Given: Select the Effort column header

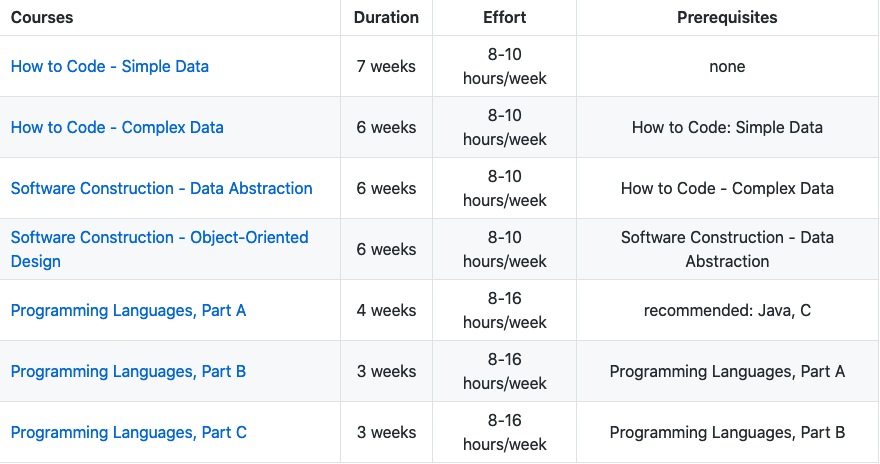Looking at the screenshot, I should pyautogui.click(x=504, y=18).
